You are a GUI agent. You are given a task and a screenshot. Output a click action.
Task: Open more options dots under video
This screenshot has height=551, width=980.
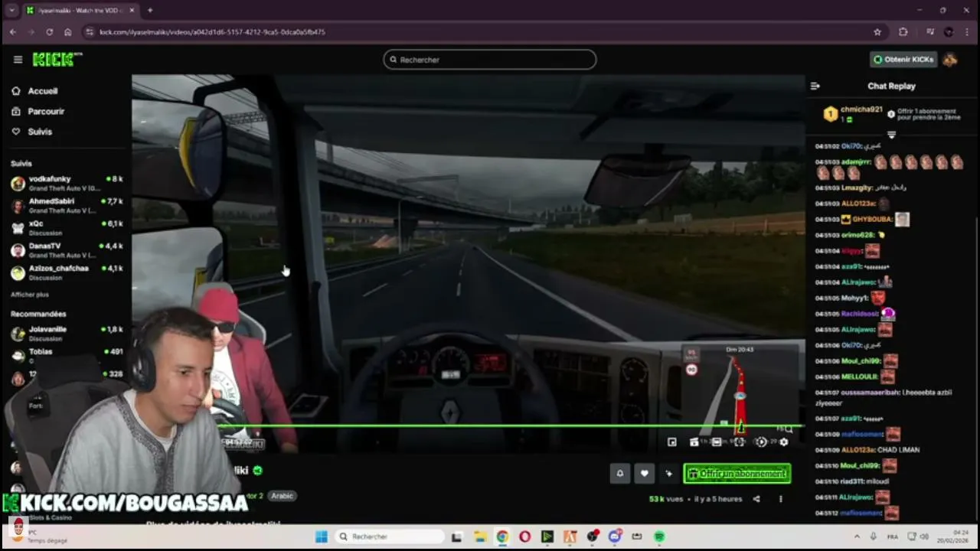pyautogui.click(x=781, y=499)
